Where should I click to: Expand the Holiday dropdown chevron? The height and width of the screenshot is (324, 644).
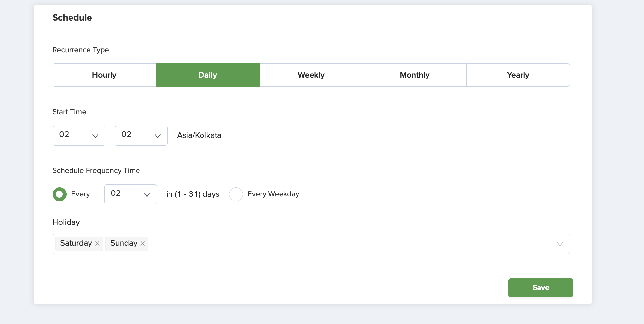click(560, 244)
